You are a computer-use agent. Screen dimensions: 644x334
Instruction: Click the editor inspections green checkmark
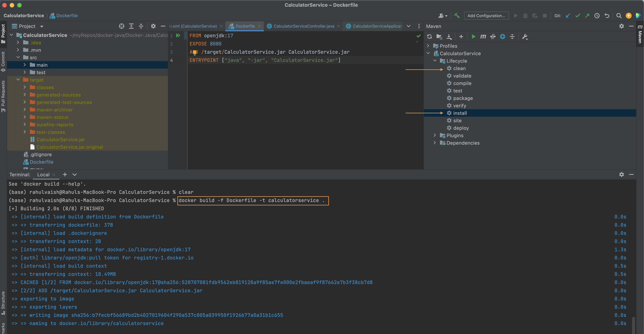pos(418,36)
